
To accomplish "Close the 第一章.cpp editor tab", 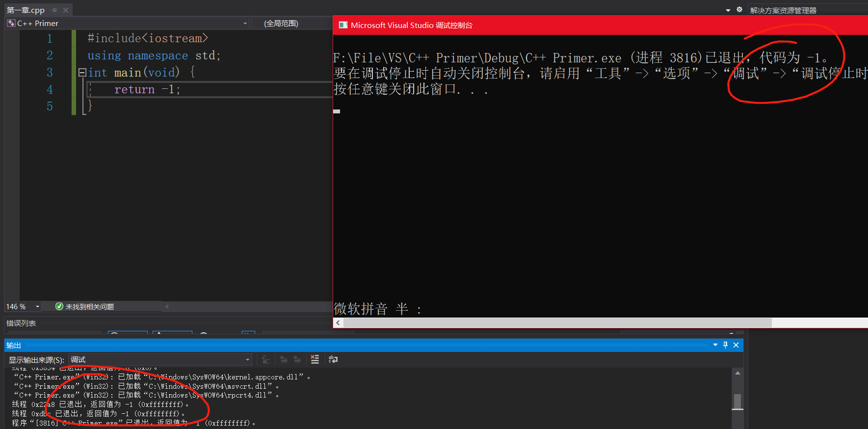I will pyautogui.click(x=66, y=10).
